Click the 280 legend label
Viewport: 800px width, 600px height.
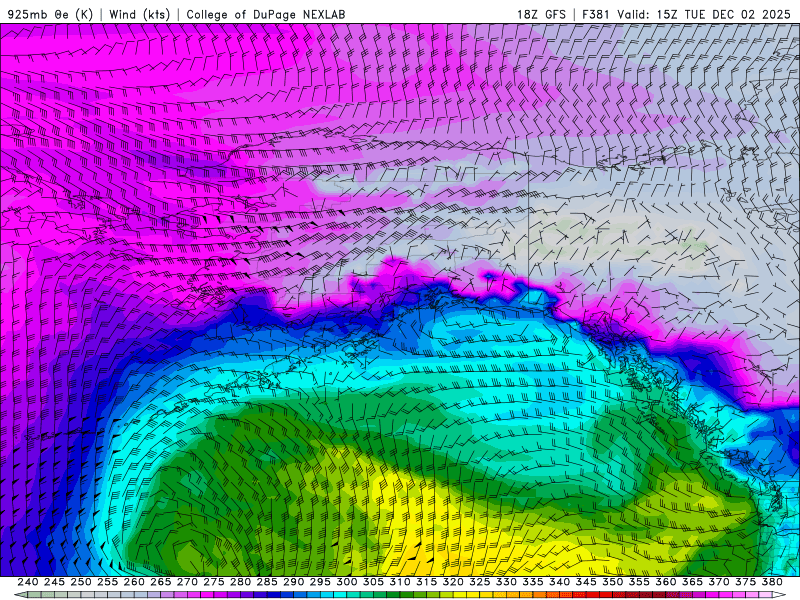pyautogui.click(x=240, y=582)
